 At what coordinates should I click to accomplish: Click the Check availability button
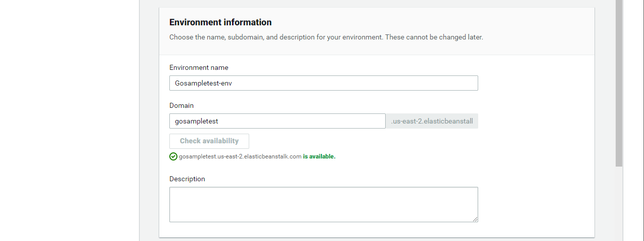pos(209,141)
